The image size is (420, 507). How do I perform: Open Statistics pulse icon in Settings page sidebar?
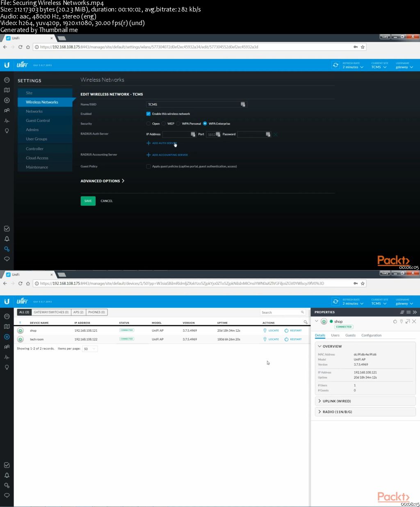tap(7, 121)
